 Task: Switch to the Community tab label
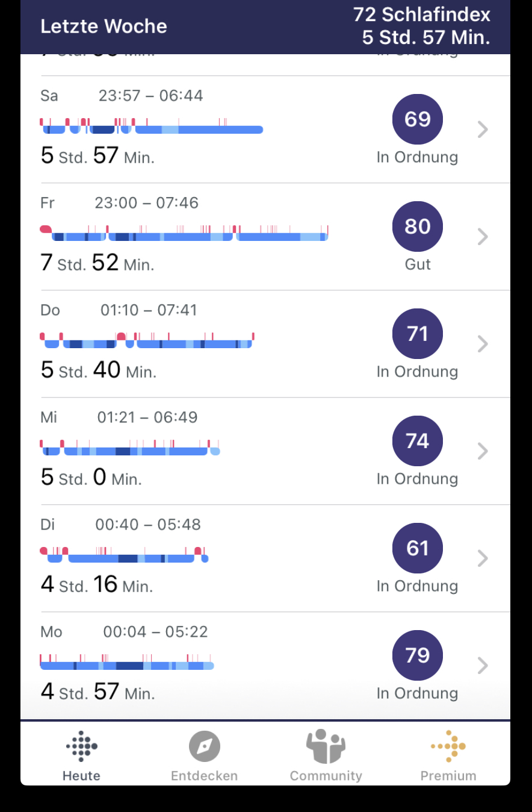326,776
